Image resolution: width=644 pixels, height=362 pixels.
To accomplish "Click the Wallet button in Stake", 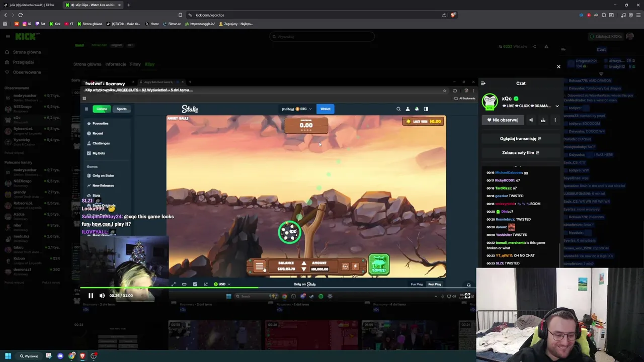I will pos(326,109).
